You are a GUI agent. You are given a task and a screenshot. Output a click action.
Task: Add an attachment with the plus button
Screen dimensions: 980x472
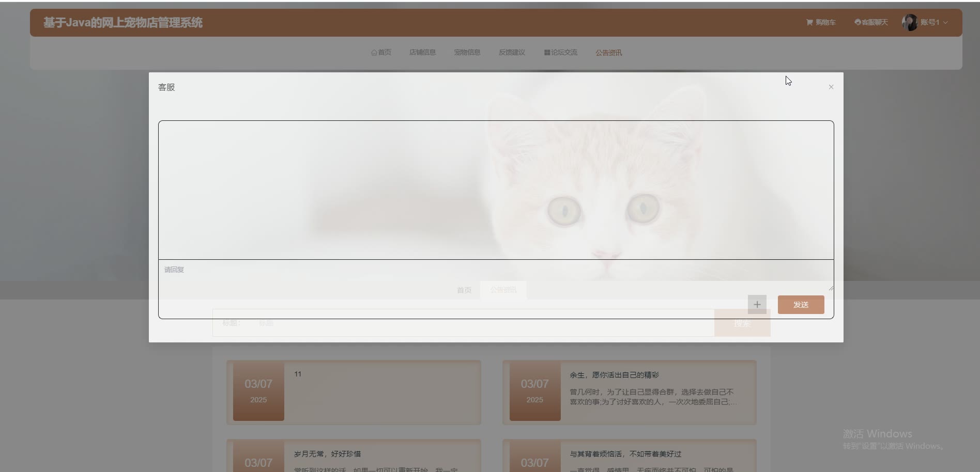(x=757, y=305)
